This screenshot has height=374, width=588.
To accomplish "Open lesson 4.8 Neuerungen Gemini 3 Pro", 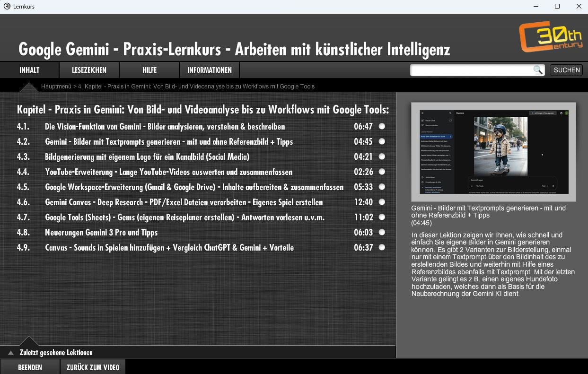I will (x=101, y=233).
